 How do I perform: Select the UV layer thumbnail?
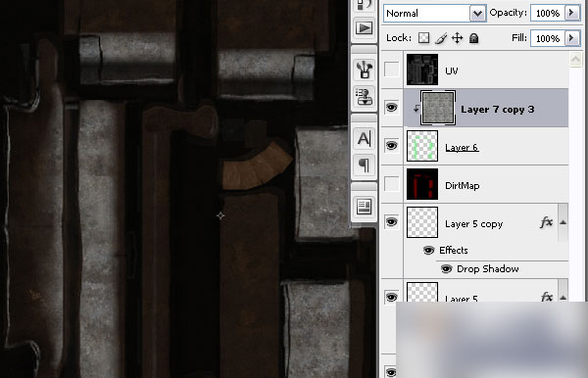coord(422,70)
